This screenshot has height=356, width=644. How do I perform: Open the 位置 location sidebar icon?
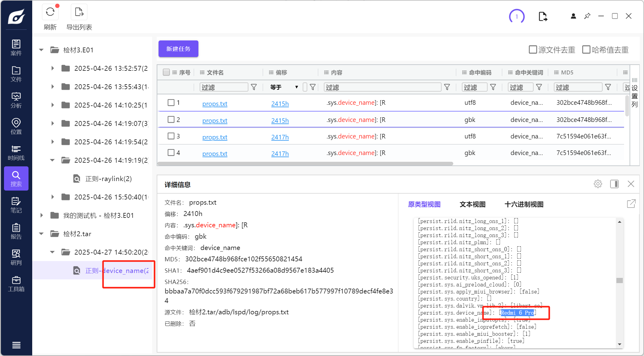pyautogui.click(x=16, y=126)
